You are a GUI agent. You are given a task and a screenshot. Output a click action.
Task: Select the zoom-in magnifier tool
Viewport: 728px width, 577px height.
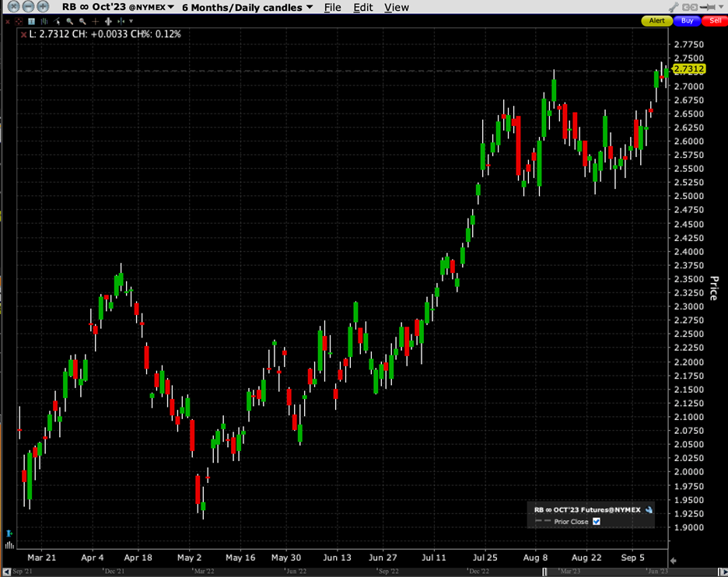(x=69, y=21)
